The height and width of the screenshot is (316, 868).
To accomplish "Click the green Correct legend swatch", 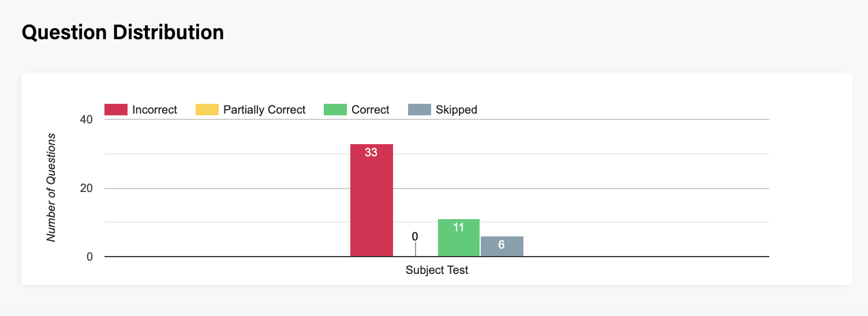I will [x=335, y=110].
